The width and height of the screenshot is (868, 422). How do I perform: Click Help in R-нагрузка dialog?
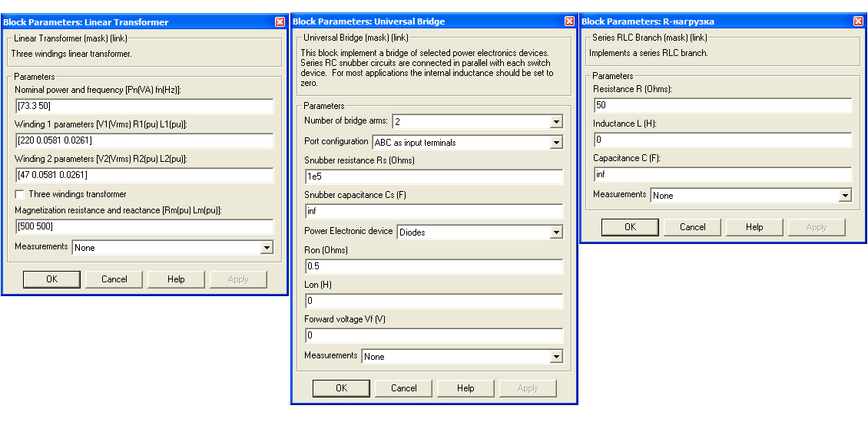pos(754,227)
